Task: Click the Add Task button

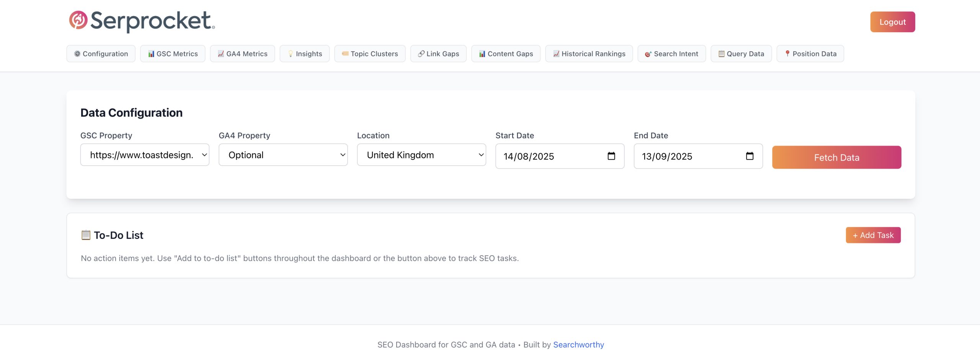Action: click(x=873, y=235)
